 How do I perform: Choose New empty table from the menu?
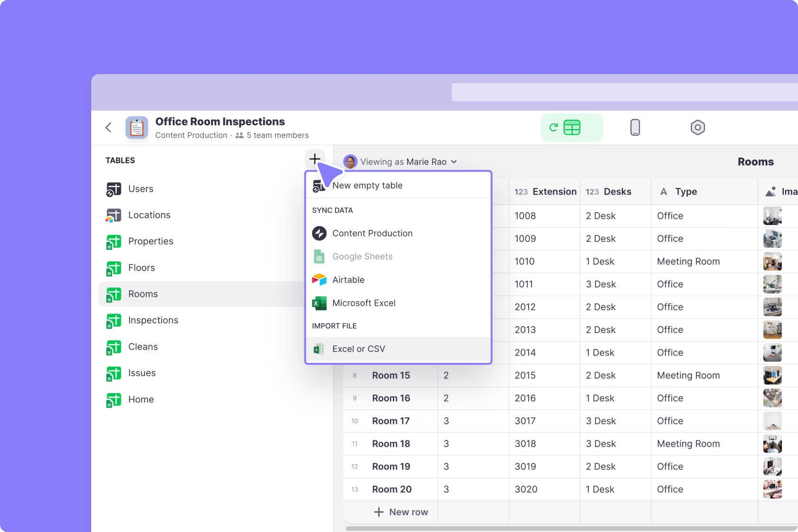point(368,185)
